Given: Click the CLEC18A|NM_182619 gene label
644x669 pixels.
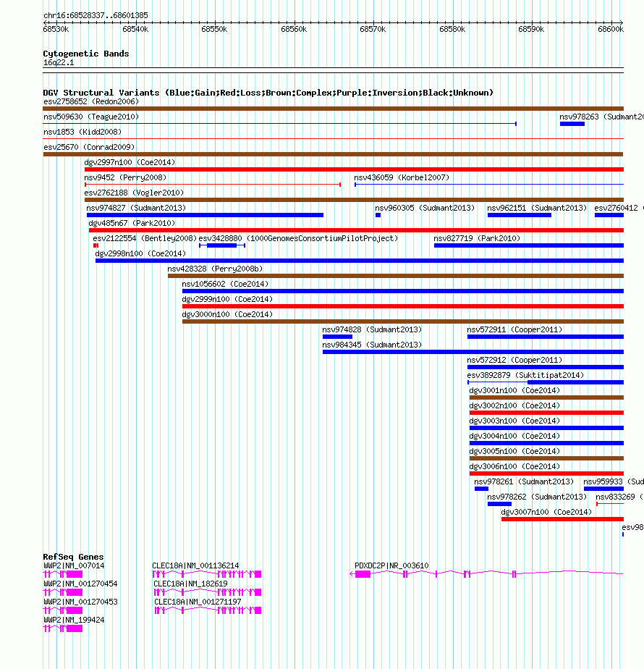Looking at the screenshot, I should (x=190, y=584).
